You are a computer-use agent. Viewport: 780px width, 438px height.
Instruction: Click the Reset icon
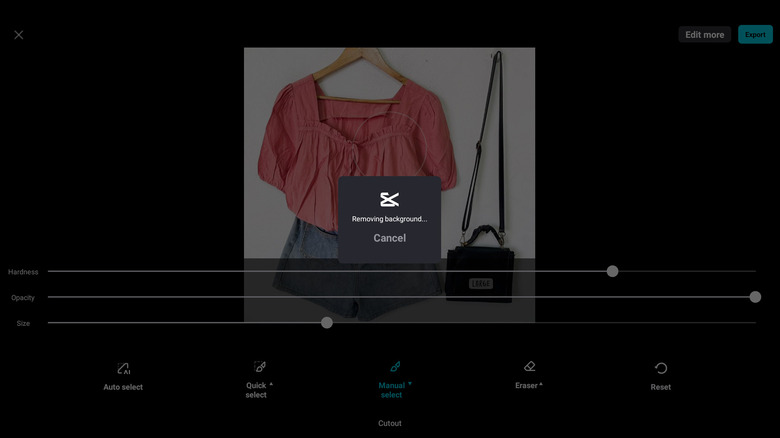click(x=661, y=368)
